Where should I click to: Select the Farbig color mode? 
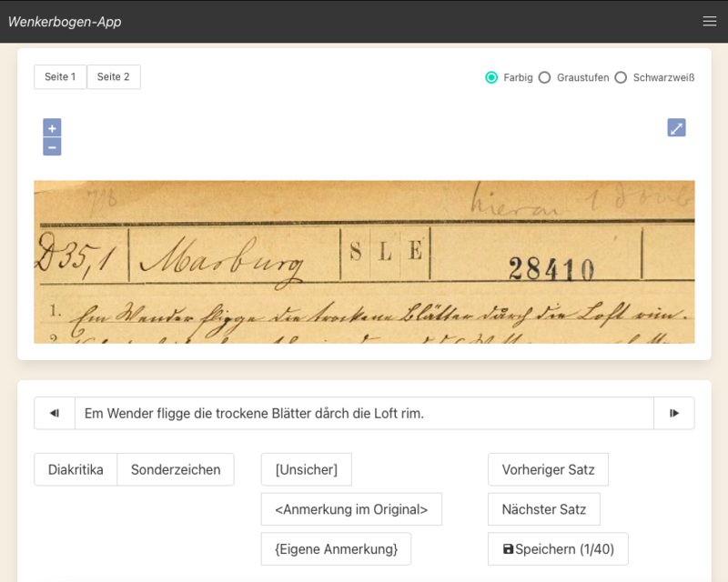pyautogui.click(x=491, y=77)
